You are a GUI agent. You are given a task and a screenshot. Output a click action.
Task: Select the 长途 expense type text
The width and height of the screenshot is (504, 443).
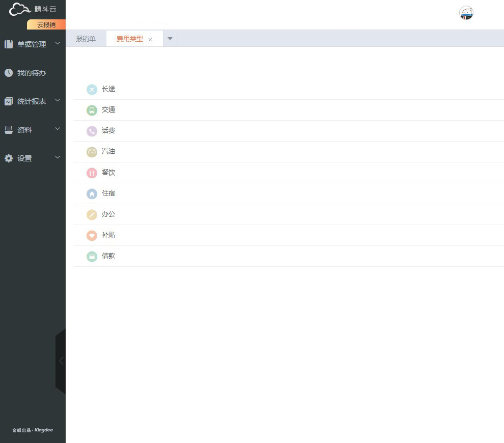click(x=108, y=89)
